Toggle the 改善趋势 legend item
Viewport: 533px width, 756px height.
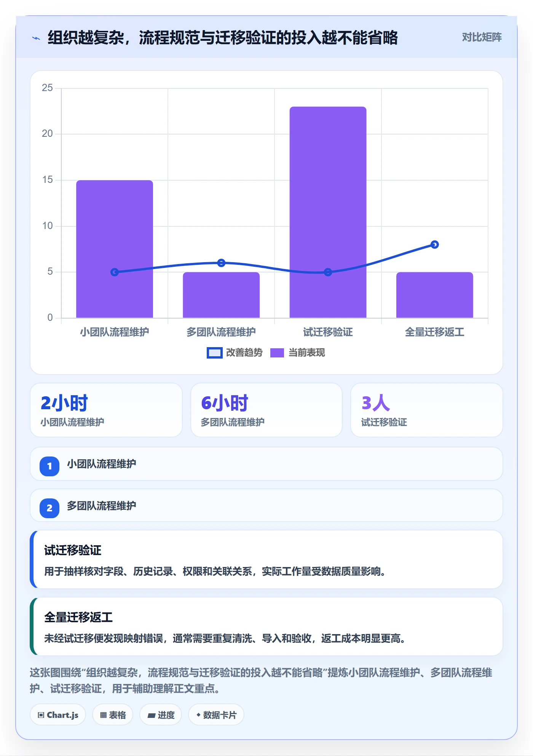235,353
